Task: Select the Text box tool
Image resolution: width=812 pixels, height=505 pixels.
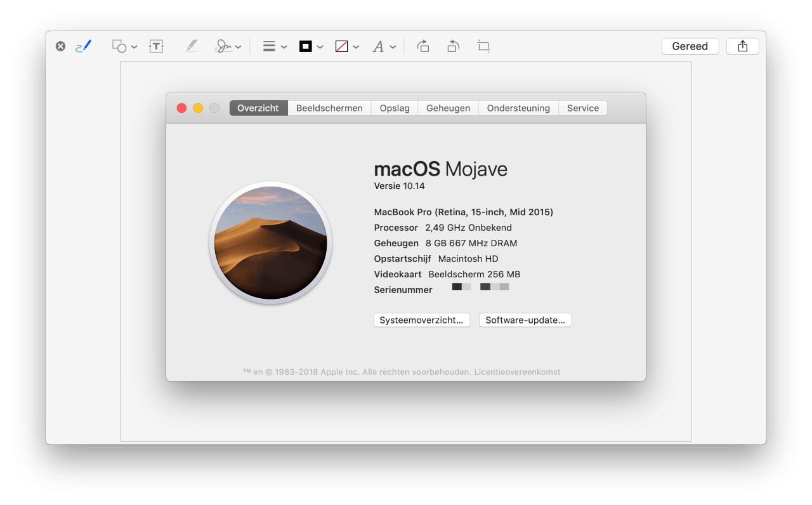Action: 156,46
